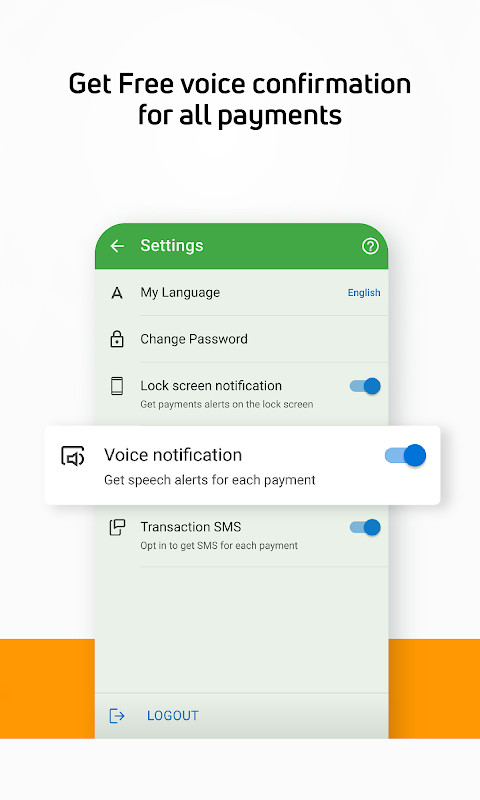Turn off Voice notification toggle
The height and width of the screenshot is (800, 480).
click(x=406, y=455)
